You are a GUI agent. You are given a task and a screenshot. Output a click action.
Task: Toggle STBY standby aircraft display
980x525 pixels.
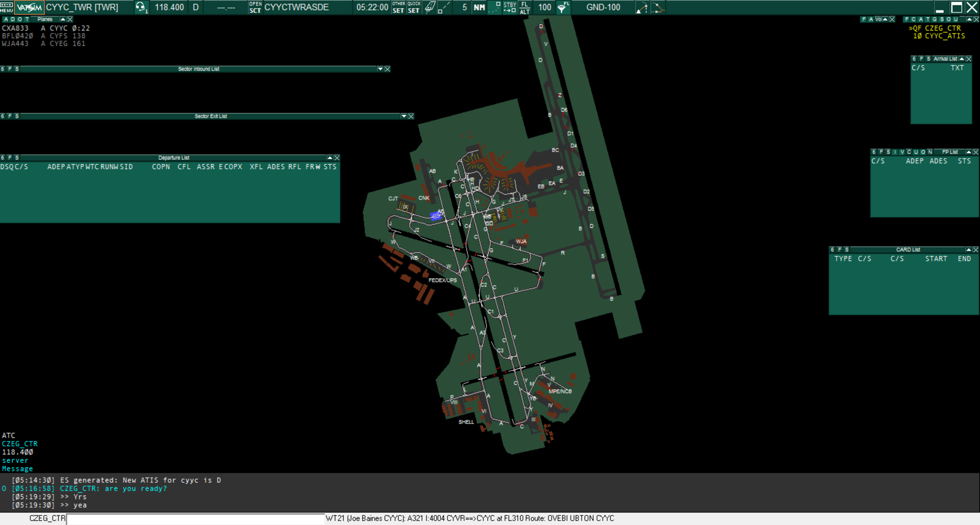coord(509,7)
